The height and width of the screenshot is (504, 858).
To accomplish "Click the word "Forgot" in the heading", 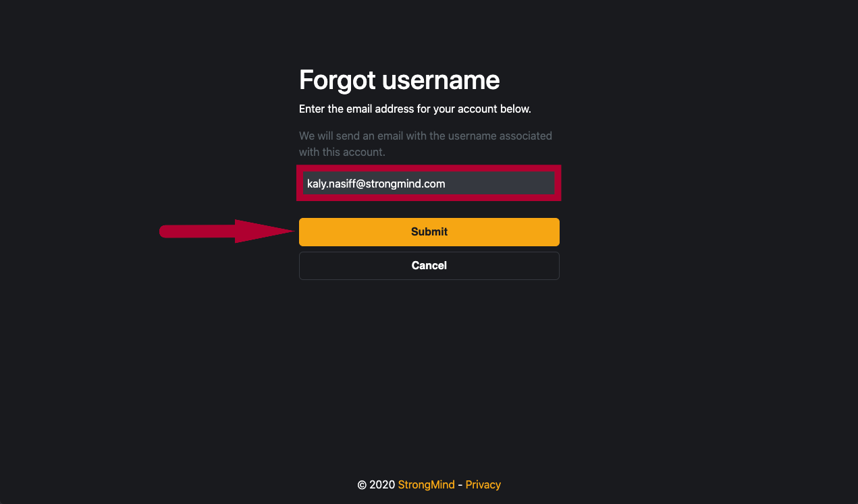I will [x=337, y=80].
